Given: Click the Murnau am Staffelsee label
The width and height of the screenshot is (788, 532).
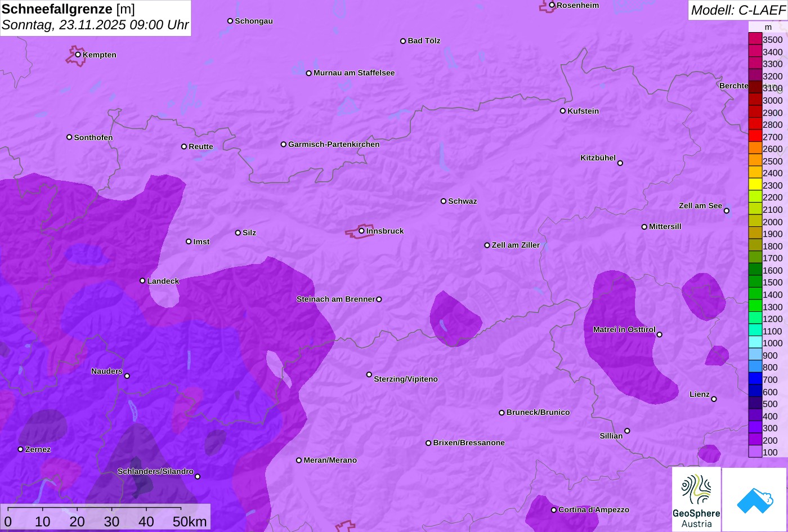Looking at the screenshot, I should point(354,73).
